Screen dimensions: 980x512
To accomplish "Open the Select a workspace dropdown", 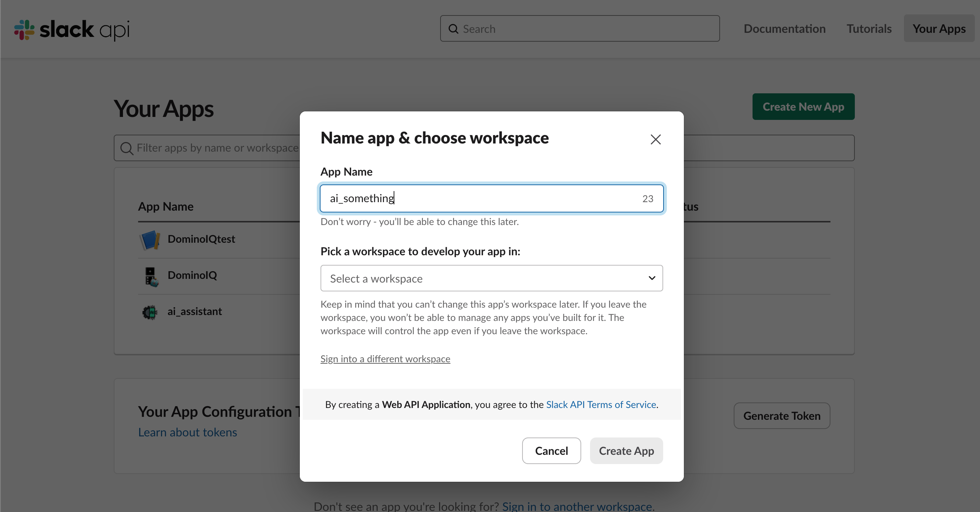I will 491,278.
